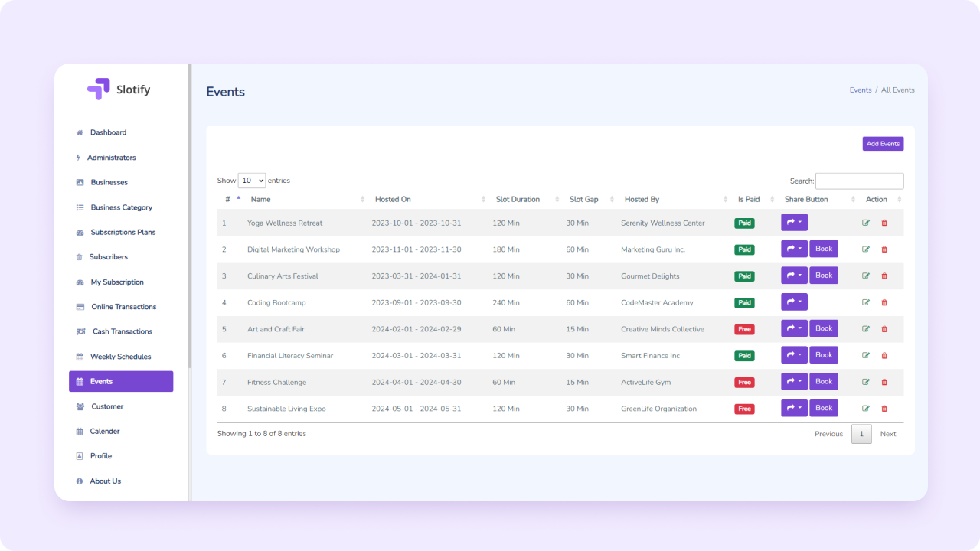Click the sidebar vertical scrollbar
Screen dimensions: 980x551
(x=190, y=217)
